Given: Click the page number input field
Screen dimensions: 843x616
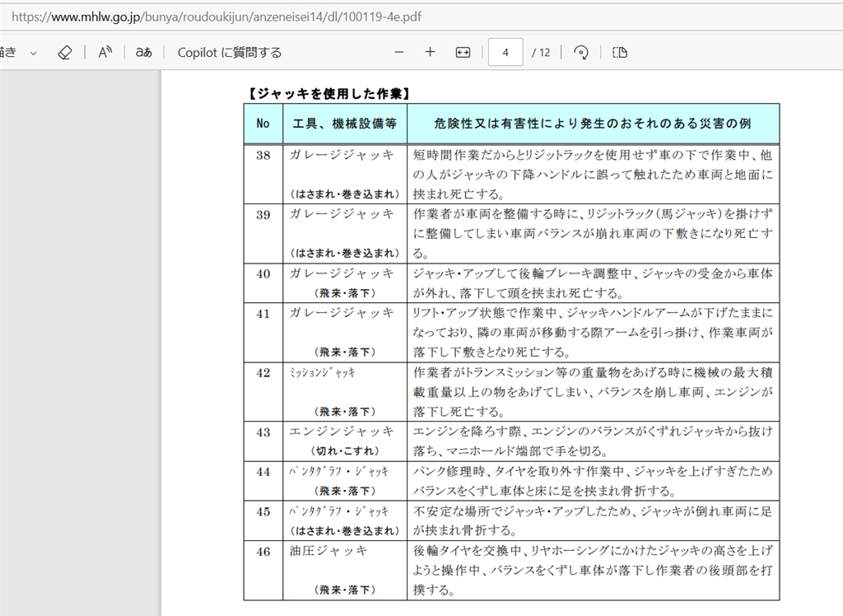Looking at the screenshot, I should pyautogui.click(x=505, y=52).
